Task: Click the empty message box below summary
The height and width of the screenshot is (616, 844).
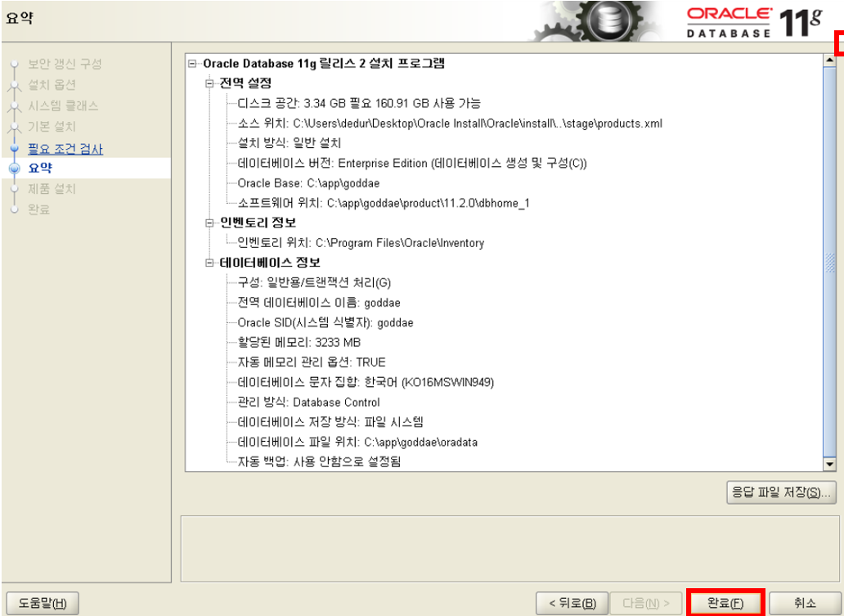Action: [510, 548]
